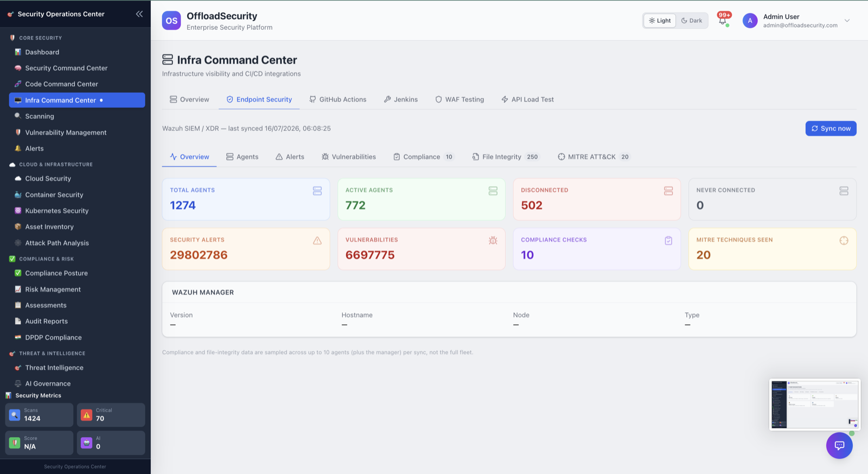
Task: Open Vulnerability Management in sidebar
Action: point(76,132)
